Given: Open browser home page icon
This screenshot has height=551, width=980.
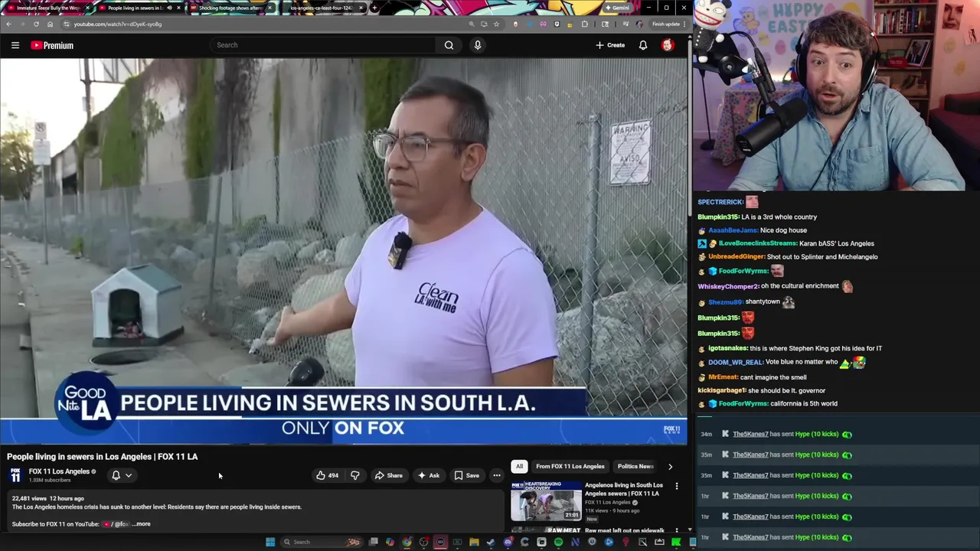Looking at the screenshot, I should pyautogui.click(x=51, y=24).
